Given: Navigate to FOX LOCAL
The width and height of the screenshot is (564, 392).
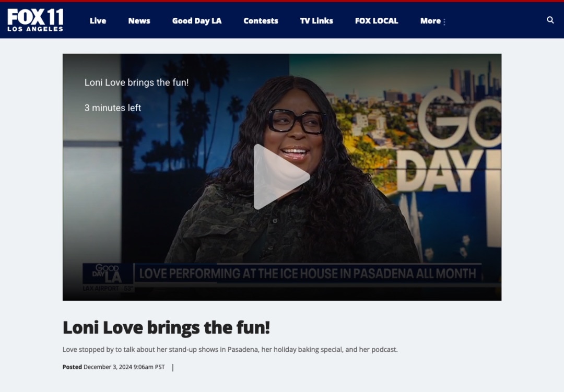Looking at the screenshot, I should (x=376, y=21).
